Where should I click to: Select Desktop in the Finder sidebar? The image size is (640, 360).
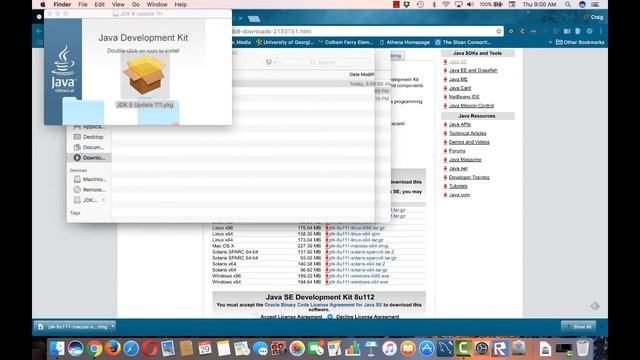click(x=89, y=137)
